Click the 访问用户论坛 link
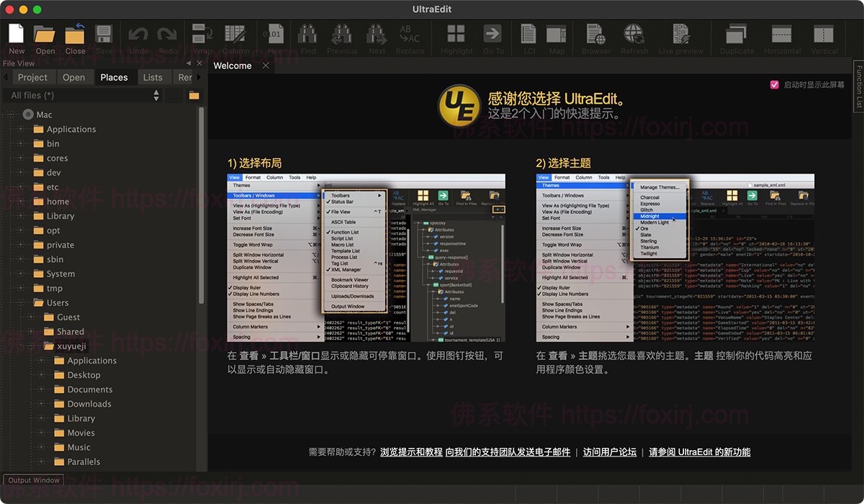Screen dimensions: 864x504 coord(609,452)
